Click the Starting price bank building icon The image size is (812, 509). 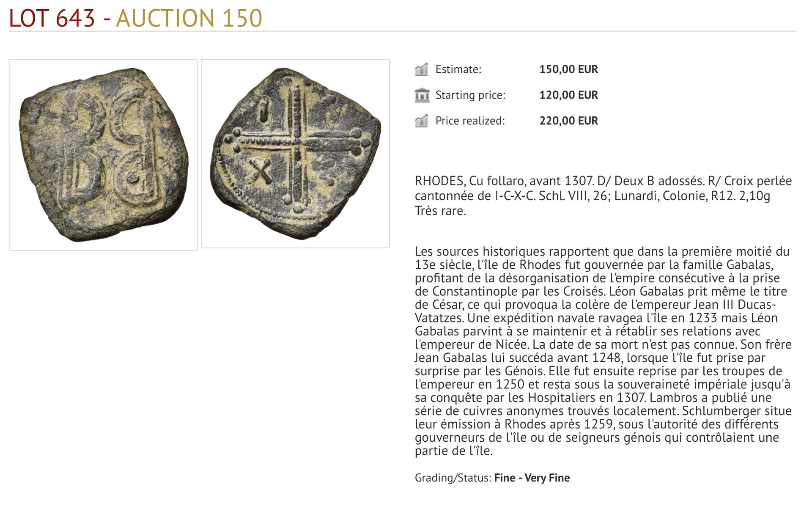[x=422, y=95]
